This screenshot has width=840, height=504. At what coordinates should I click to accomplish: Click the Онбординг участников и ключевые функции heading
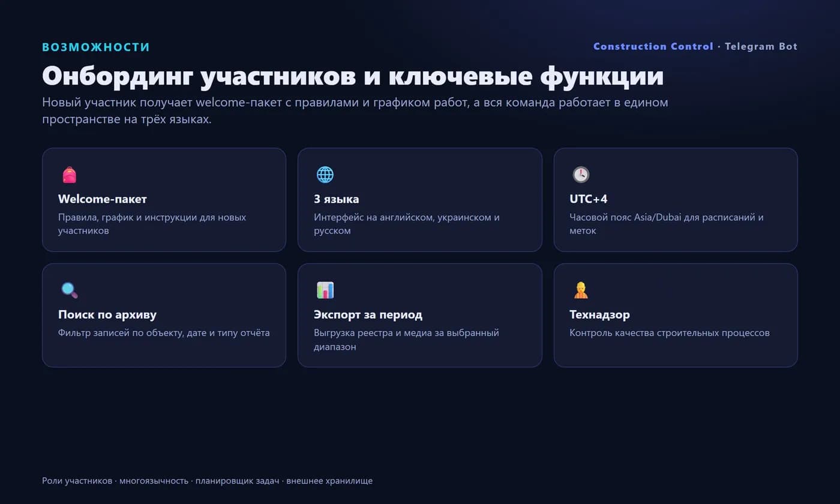(x=353, y=76)
